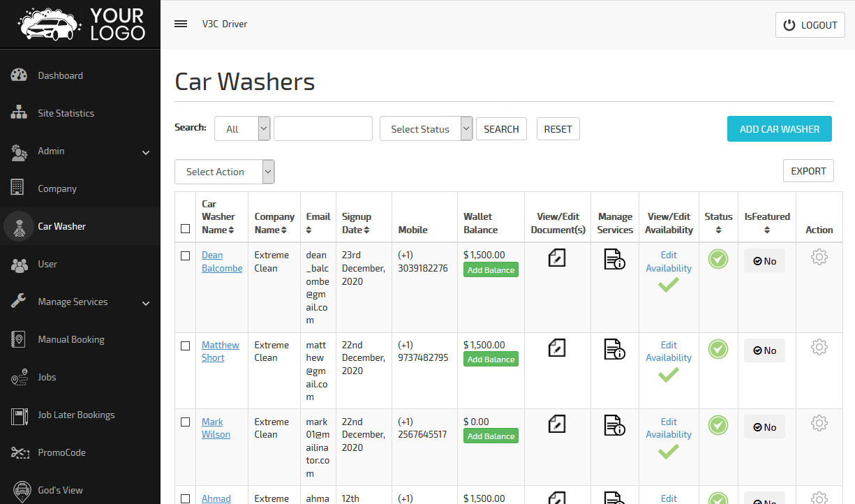Open View/Edit Documents for Dean Balcombe
Screen dimensions: 855x504
556,258
